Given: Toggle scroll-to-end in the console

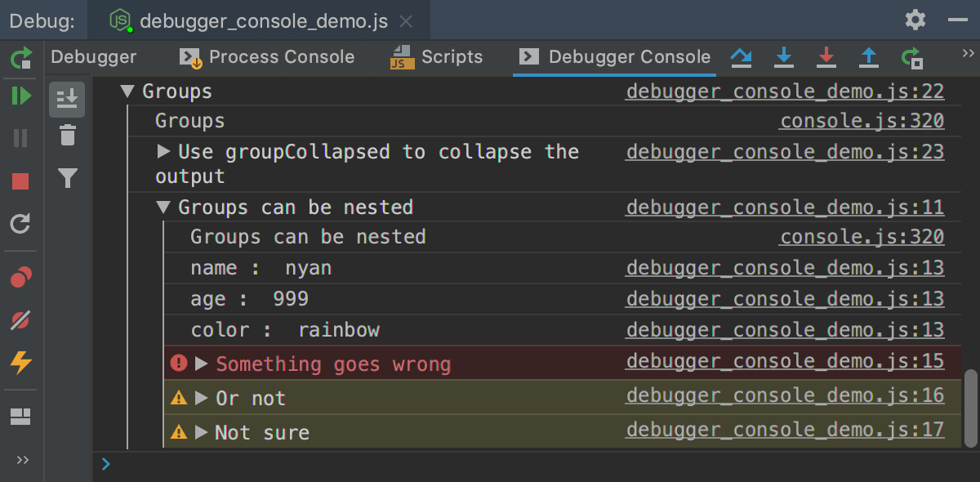Looking at the screenshot, I should tap(67, 100).
